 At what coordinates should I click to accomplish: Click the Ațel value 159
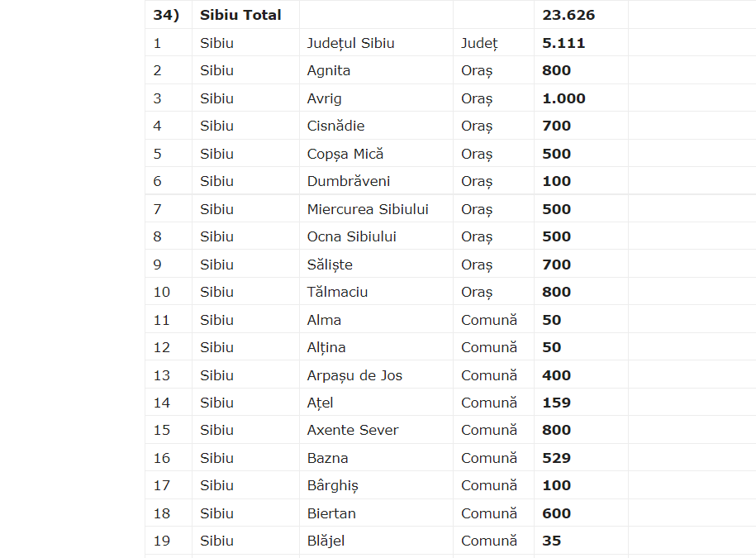[556, 403]
